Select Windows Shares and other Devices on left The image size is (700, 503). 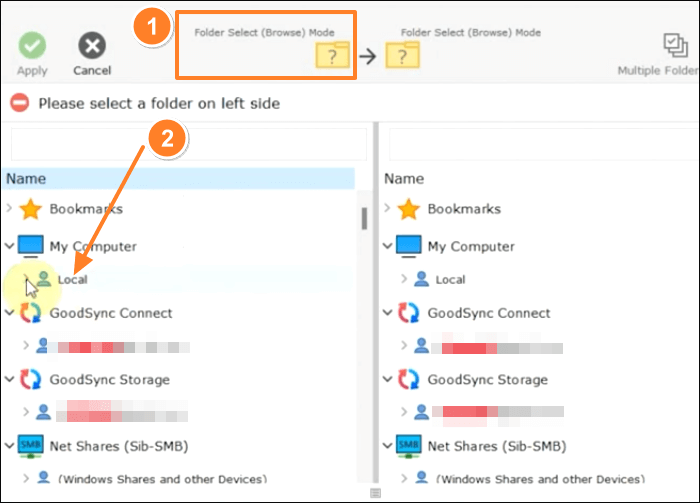[162, 479]
